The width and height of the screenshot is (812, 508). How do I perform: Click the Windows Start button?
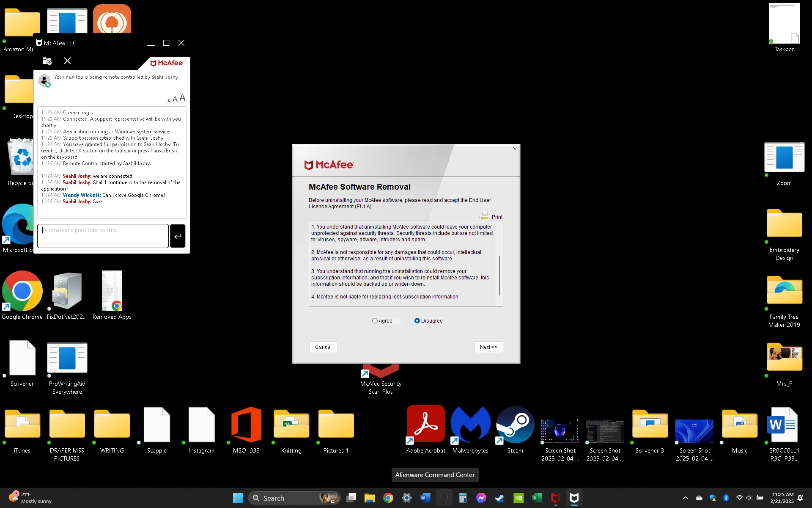point(238,498)
